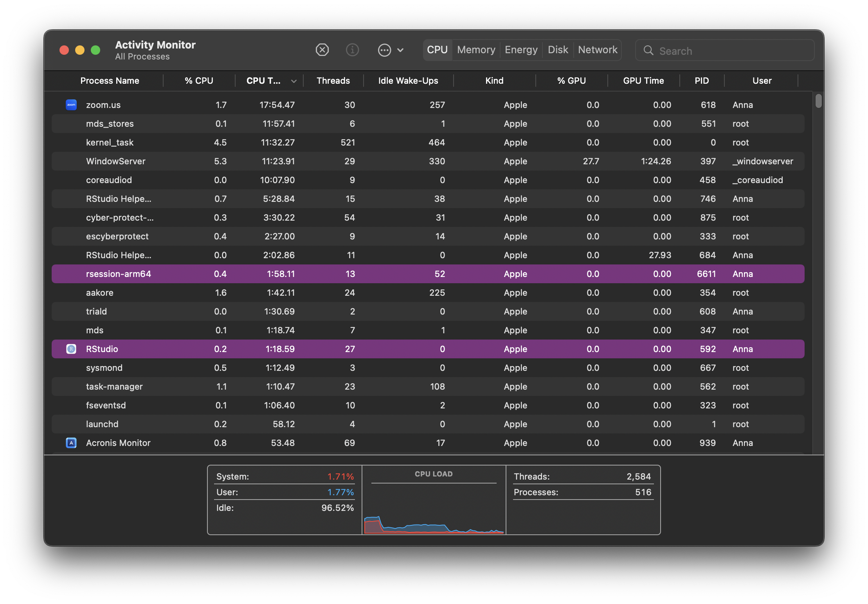Image resolution: width=868 pixels, height=604 pixels.
Task: Sort by Idle Wake-Ups column header
Action: coord(408,81)
